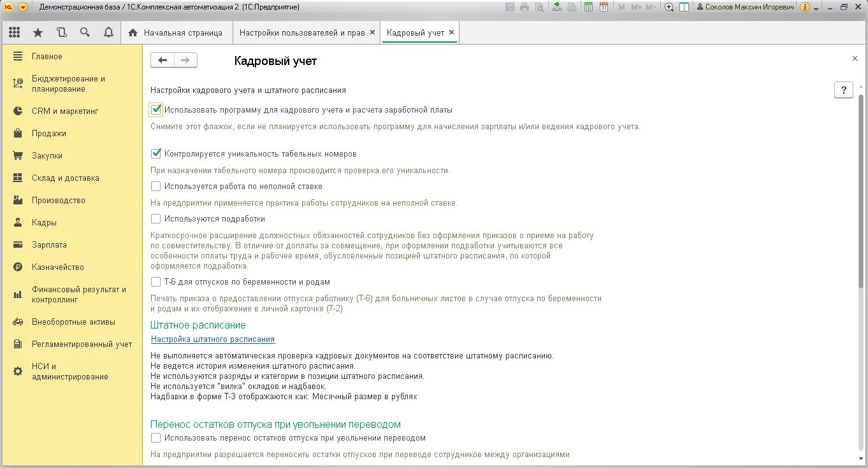Open the Продажи section
This screenshot has width=868, height=468.
point(72,133)
